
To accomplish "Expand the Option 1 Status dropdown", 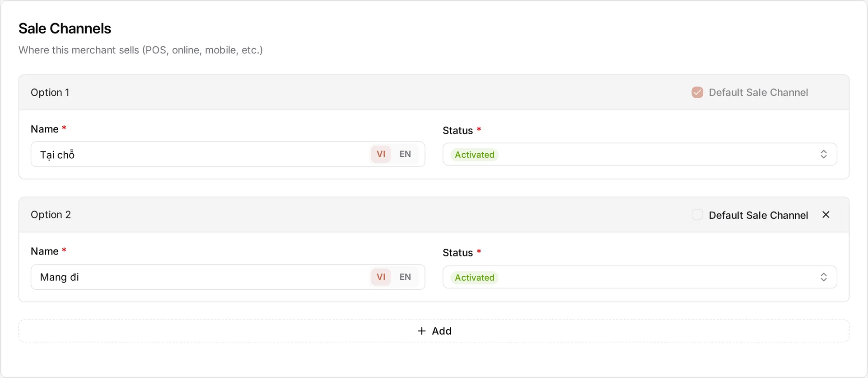I will [639, 154].
